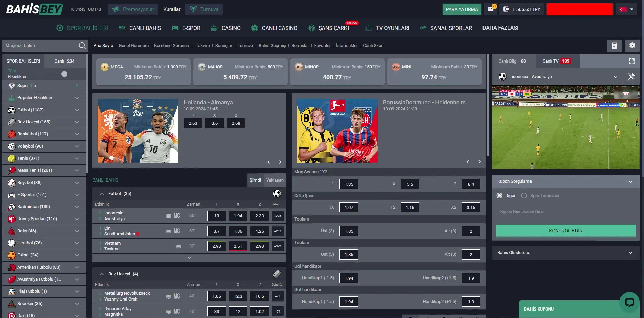The width and height of the screenshot is (644, 318).
Task: Collapse the Futbol (35) live section
Action: click(101, 194)
